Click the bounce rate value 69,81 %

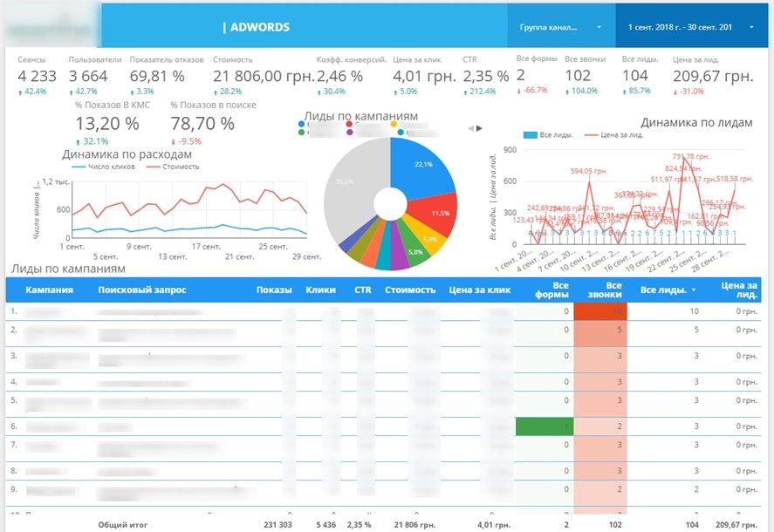point(157,77)
